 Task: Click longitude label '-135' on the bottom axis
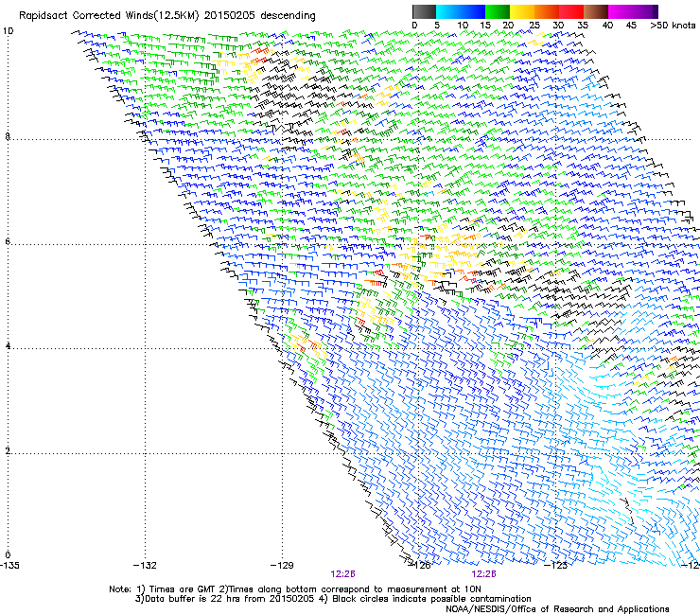(x=9, y=566)
